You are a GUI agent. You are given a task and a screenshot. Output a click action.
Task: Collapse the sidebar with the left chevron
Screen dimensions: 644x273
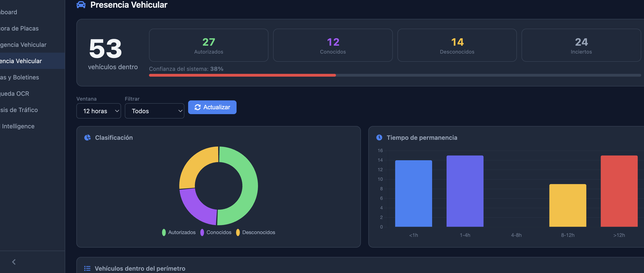pyautogui.click(x=14, y=262)
